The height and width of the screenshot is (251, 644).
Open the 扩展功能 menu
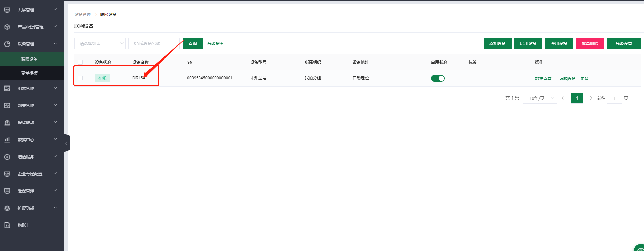[x=32, y=208]
